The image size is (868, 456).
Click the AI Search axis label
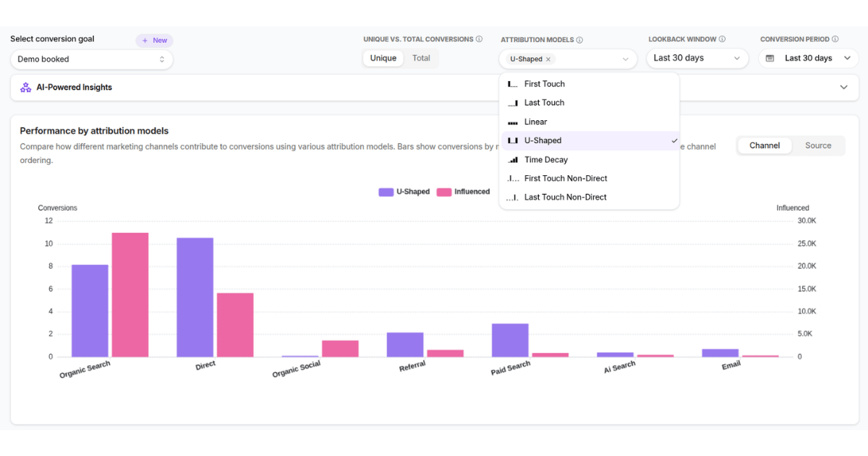(620, 368)
